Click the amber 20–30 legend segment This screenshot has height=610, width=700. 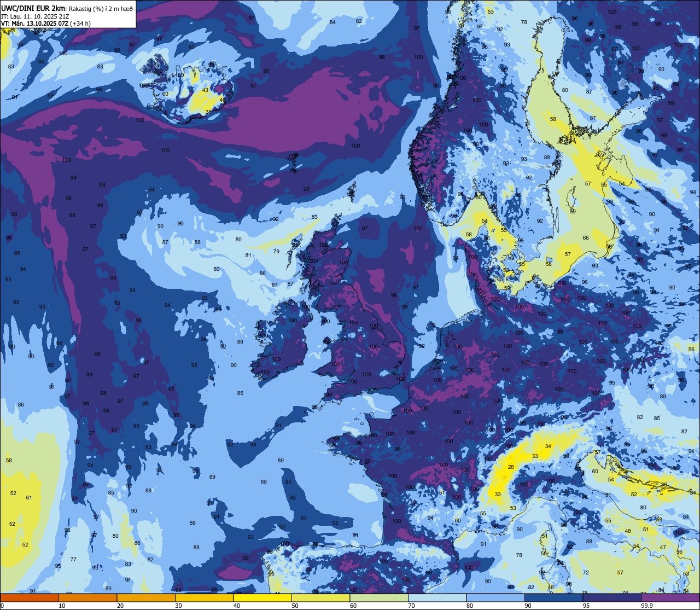[146, 597]
